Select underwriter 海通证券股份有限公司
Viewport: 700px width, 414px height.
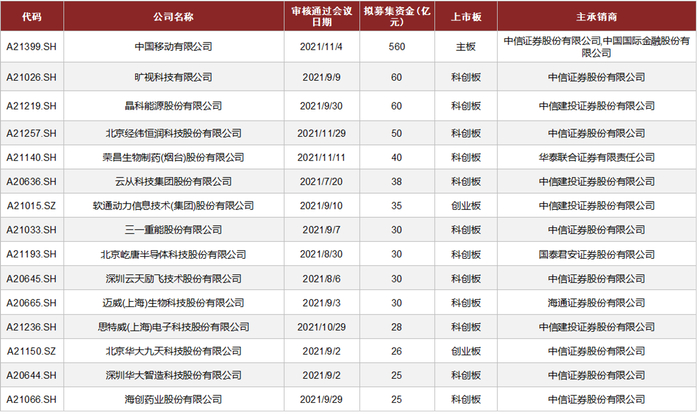click(x=596, y=303)
